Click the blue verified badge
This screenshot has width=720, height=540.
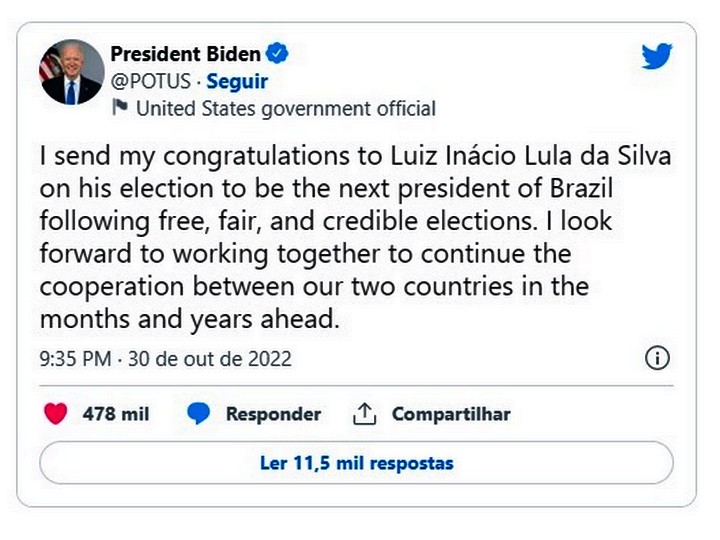[279, 54]
